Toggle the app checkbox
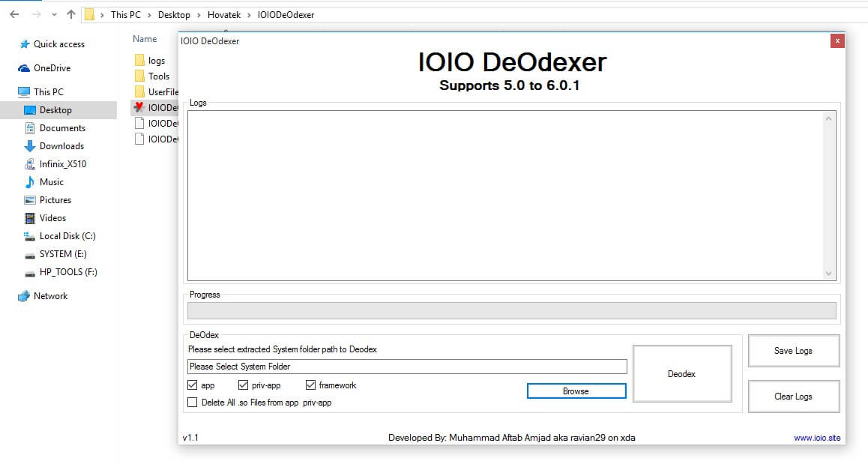This screenshot has width=868, height=464. (193, 385)
